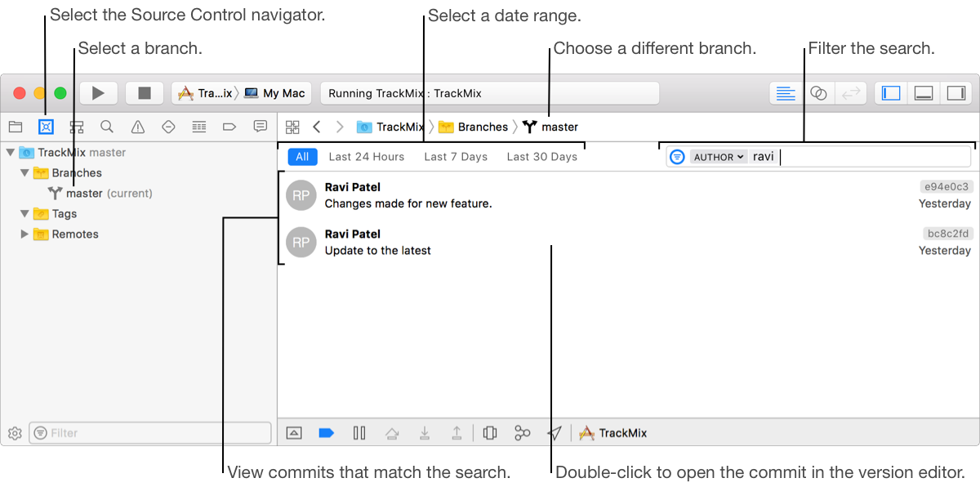Open the Issue navigator warning icon
Viewport: 980px width, 487px height.
pyautogui.click(x=138, y=127)
